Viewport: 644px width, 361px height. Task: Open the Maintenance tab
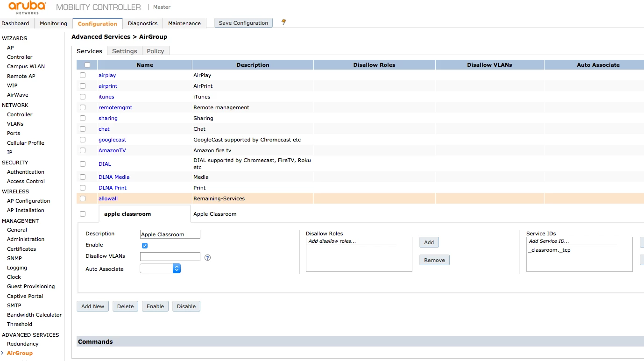(184, 23)
